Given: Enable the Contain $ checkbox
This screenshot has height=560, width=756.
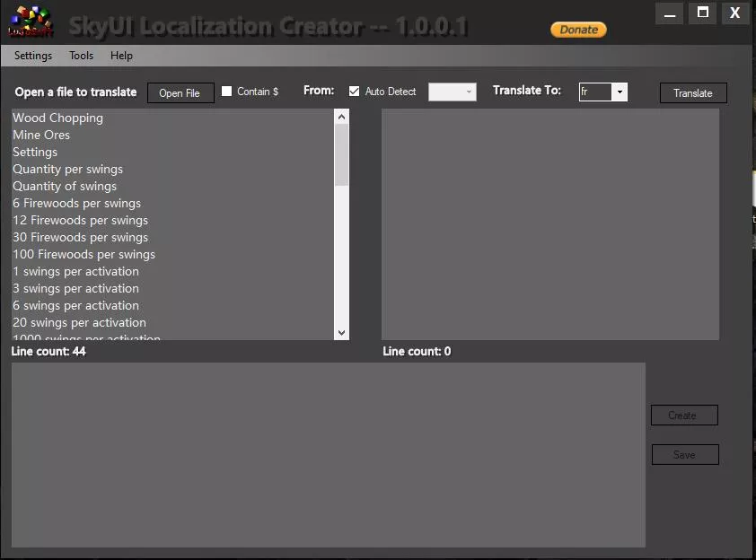Looking at the screenshot, I should (226, 91).
